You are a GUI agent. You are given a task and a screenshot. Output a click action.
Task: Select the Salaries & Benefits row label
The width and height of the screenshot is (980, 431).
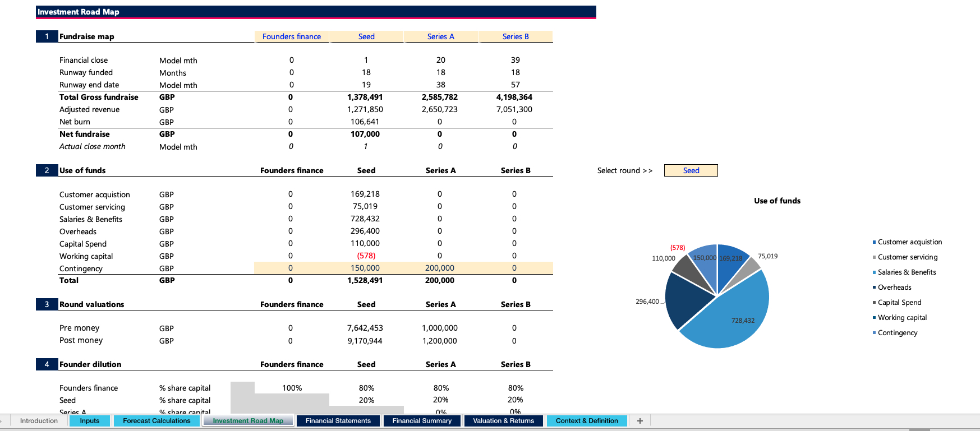pyautogui.click(x=91, y=219)
